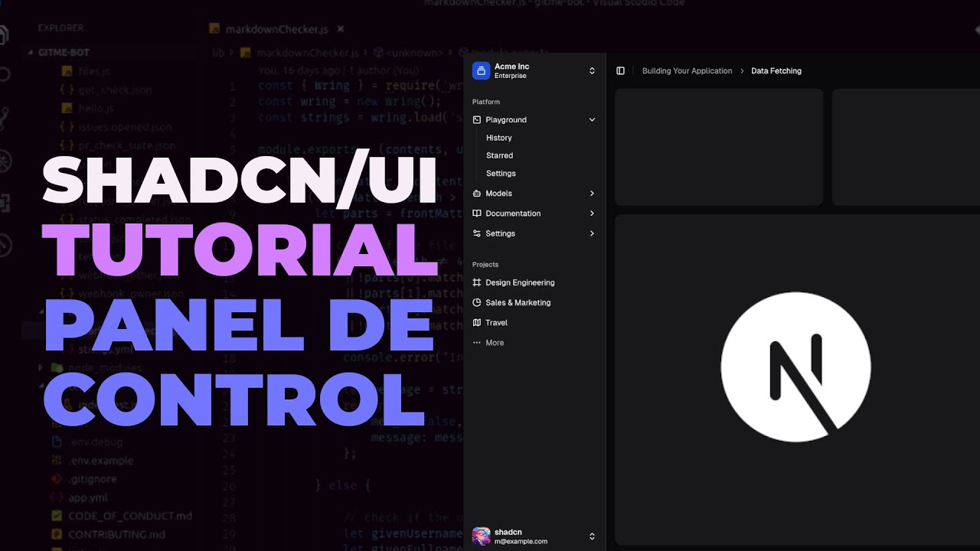Viewport: 980px width, 551px height.
Task: Open the History sub-item
Action: [x=498, y=138]
